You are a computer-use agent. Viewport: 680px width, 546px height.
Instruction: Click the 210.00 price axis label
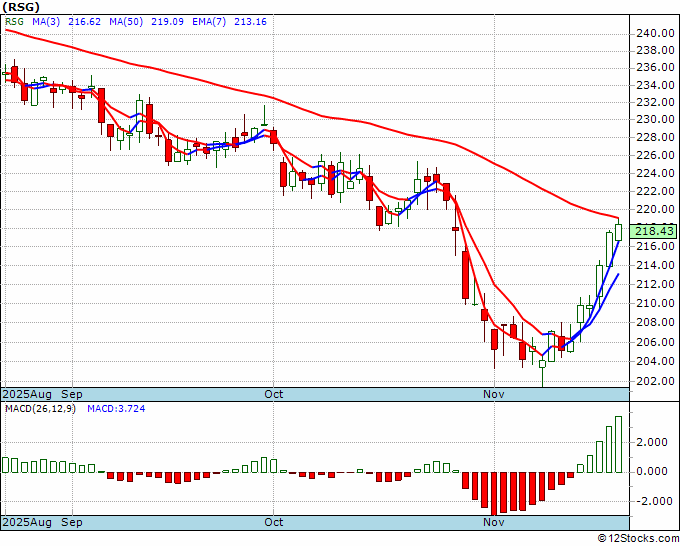[x=655, y=303]
